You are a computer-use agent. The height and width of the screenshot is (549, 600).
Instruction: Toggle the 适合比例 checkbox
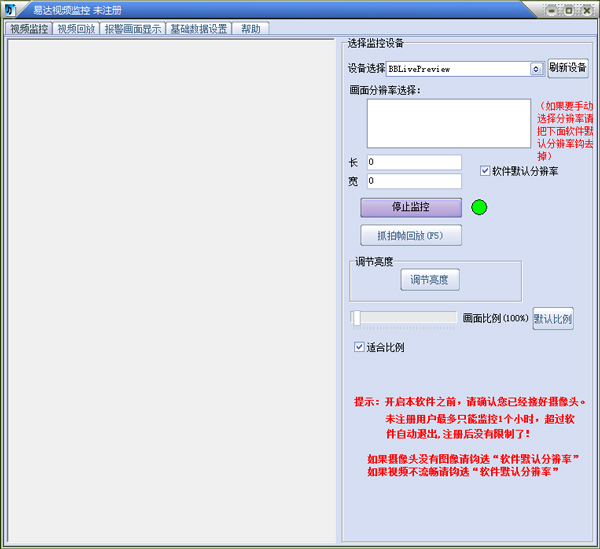(360, 348)
